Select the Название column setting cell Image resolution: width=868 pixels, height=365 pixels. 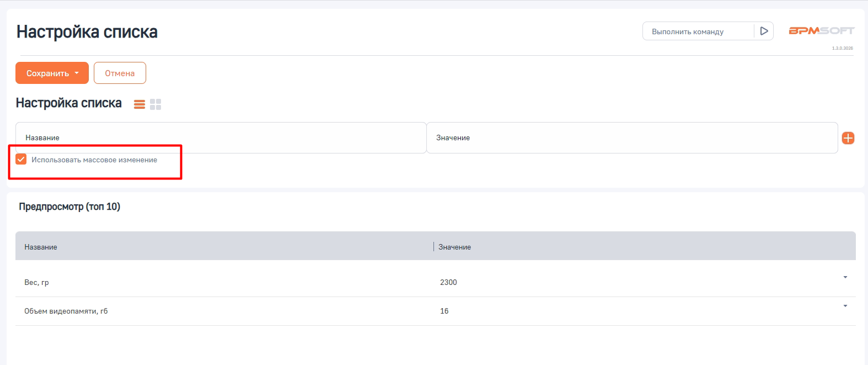221,137
